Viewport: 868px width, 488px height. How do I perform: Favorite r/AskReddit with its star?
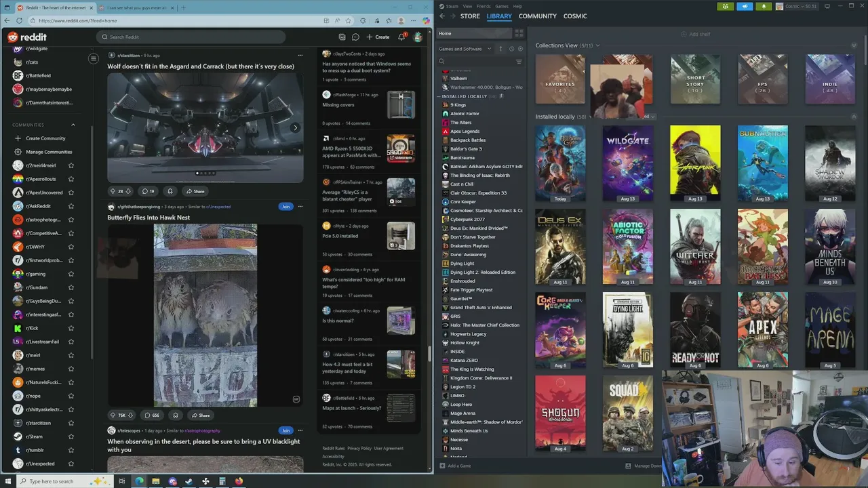pyautogui.click(x=71, y=206)
